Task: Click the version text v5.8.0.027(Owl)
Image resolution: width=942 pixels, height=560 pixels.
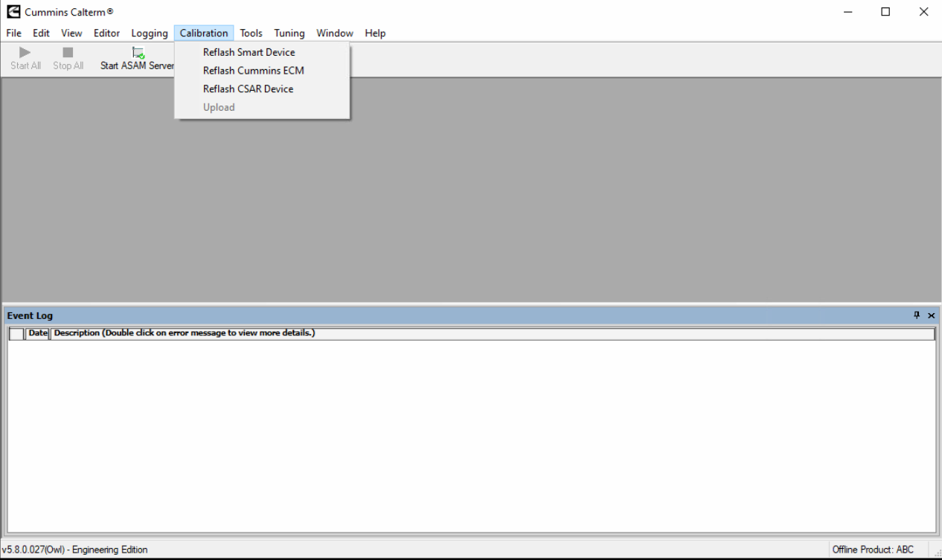Action: point(34,550)
